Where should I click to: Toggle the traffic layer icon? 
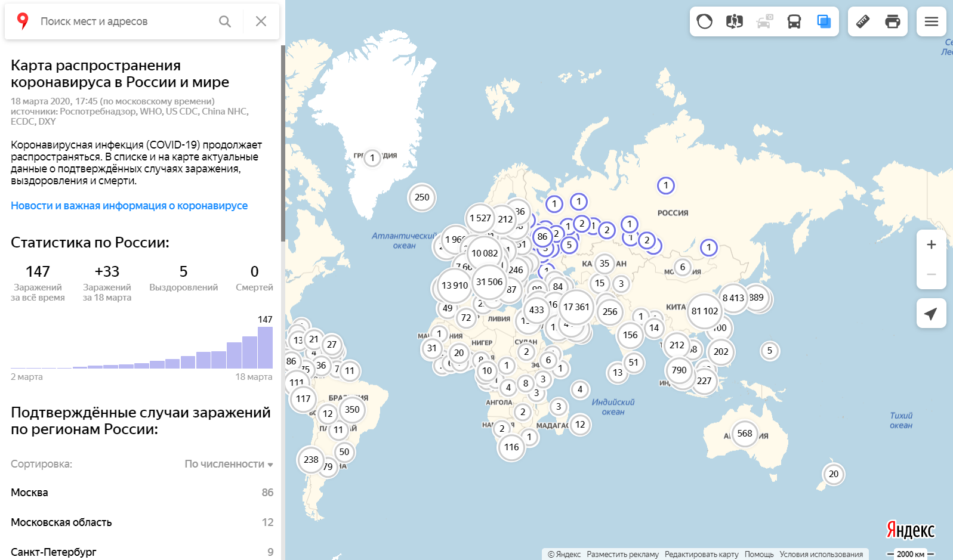point(705,21)
